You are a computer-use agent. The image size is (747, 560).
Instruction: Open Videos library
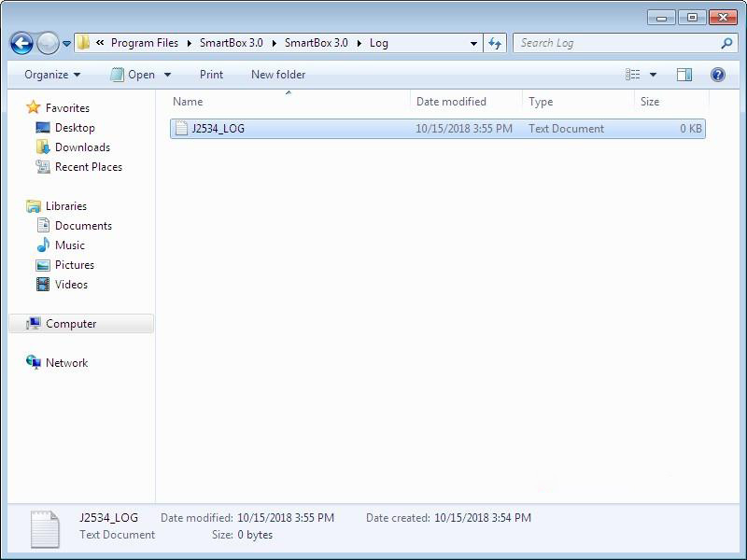[x=71, y=285]
